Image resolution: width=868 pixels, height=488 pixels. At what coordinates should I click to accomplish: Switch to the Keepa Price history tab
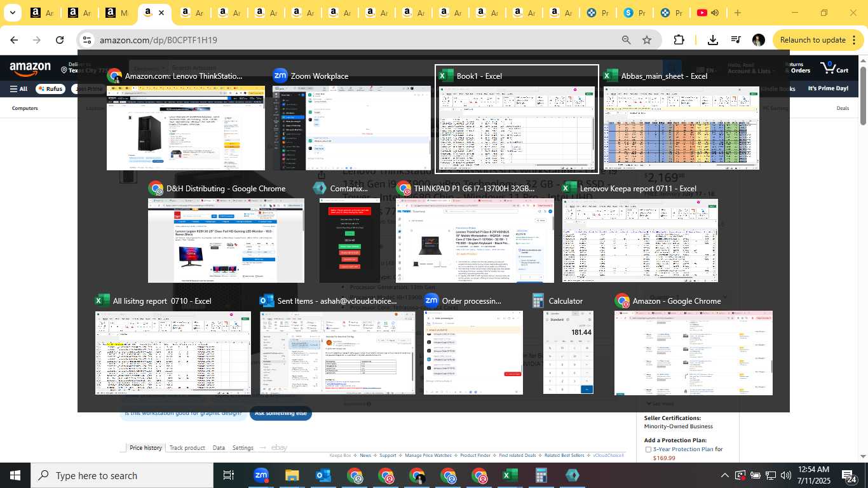click(x=146, y=448)
